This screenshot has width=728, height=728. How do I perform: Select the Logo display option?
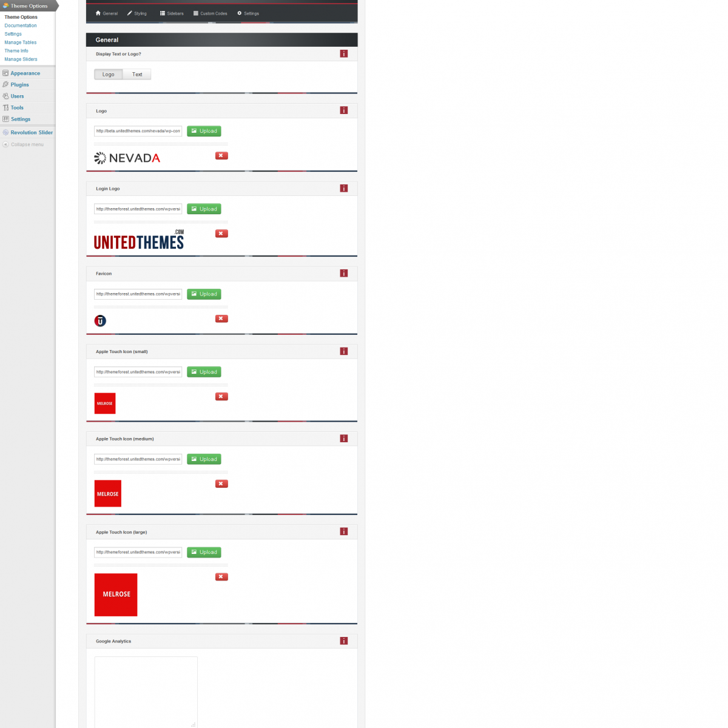(x=109, y=75)
